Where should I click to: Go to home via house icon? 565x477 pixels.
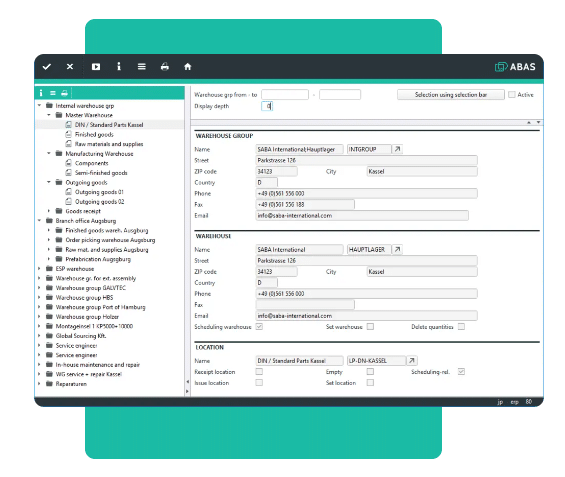click(188, 67)
